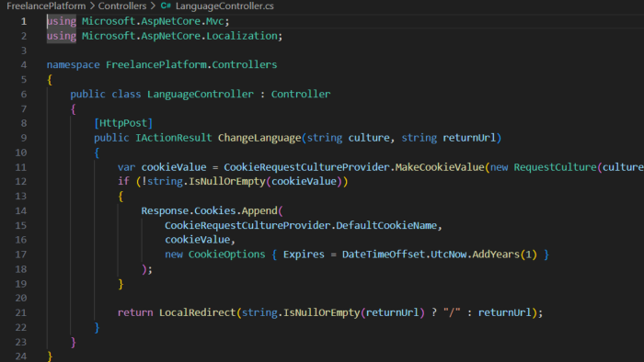Click the AddYears method call
644x362 pixels.
click(496, 255)
